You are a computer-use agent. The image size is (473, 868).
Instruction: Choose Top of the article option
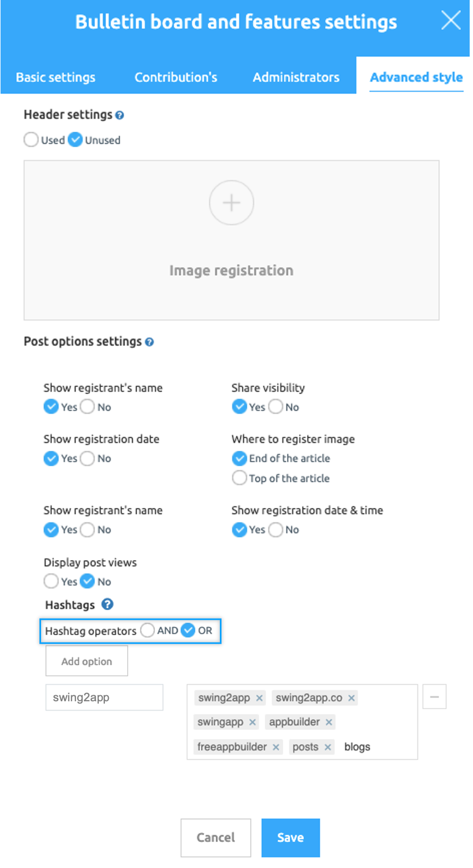click(239, 478)
